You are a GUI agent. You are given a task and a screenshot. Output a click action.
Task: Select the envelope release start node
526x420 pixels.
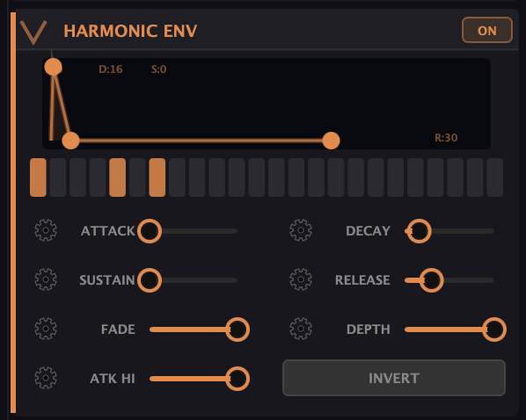pyautogui.click(x=331, y=141)
